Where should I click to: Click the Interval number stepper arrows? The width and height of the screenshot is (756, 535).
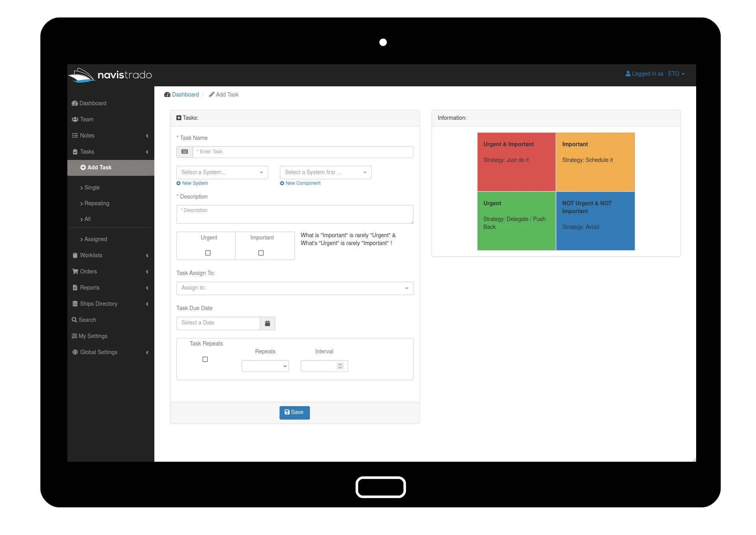point(340,366)
